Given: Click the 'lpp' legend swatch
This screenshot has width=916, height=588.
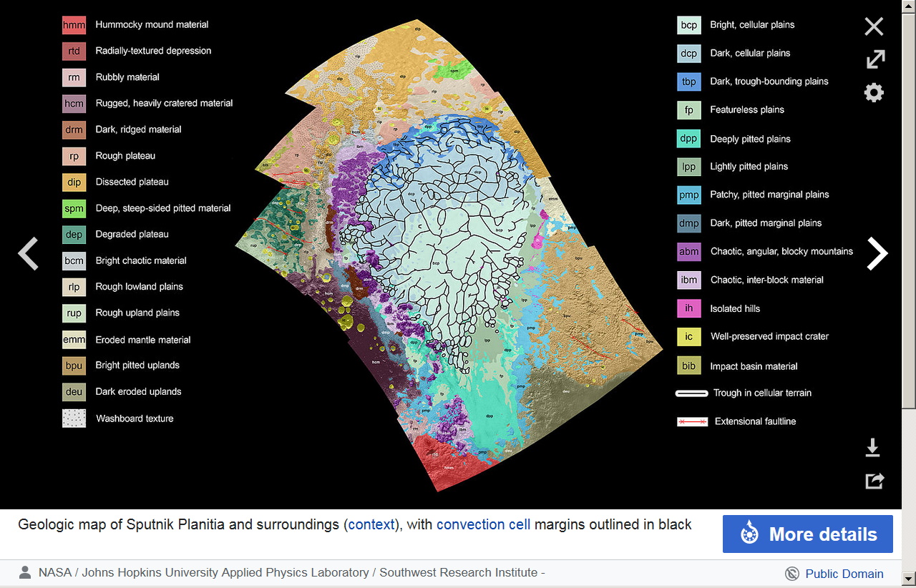Looking at the screenshot, I should tap(688, 167).
